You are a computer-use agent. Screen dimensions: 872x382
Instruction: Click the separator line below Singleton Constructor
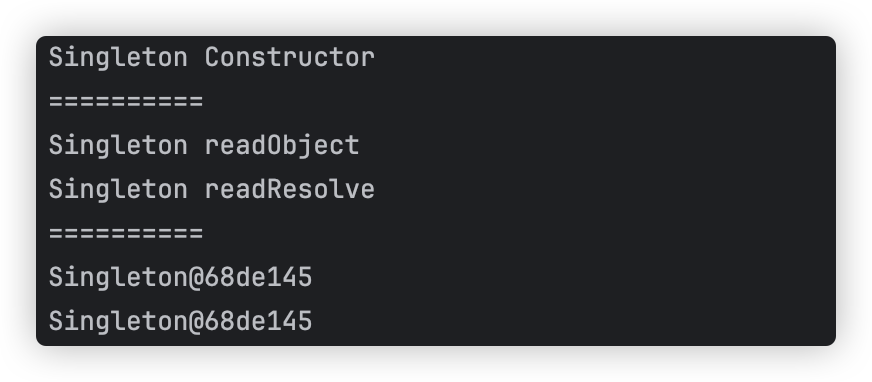(126, 102)
